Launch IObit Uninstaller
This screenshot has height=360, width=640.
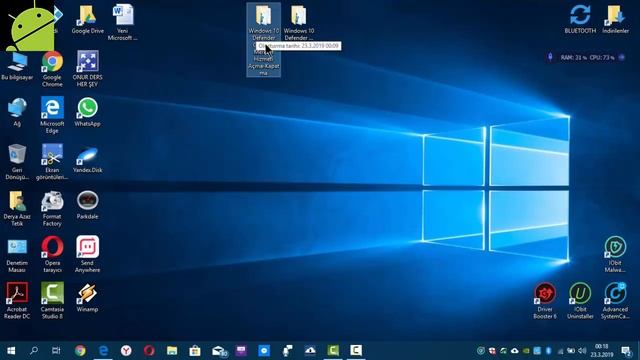580,301
